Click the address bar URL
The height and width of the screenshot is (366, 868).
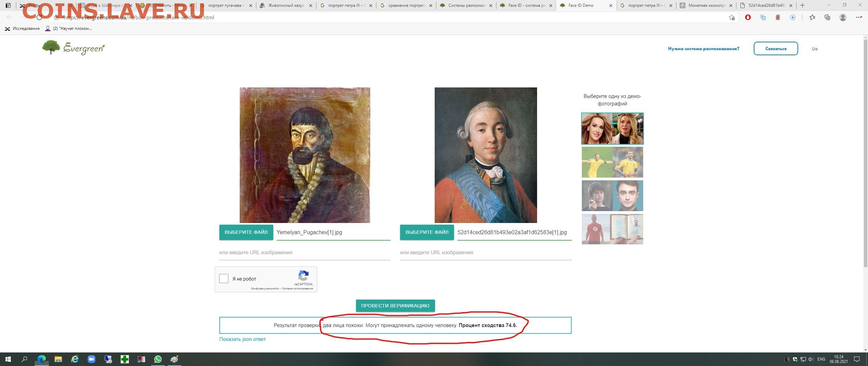[x=139, y=18]
